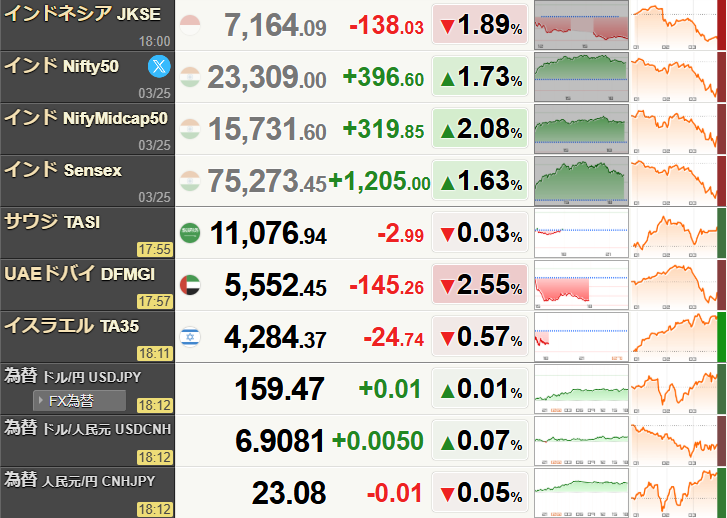Click the Indonesia flag icon
727x518 pixels.
(190, 25)
